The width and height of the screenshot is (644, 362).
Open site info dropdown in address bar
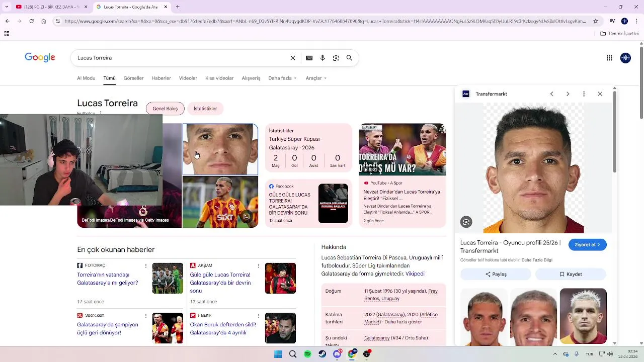click(58, 21)
